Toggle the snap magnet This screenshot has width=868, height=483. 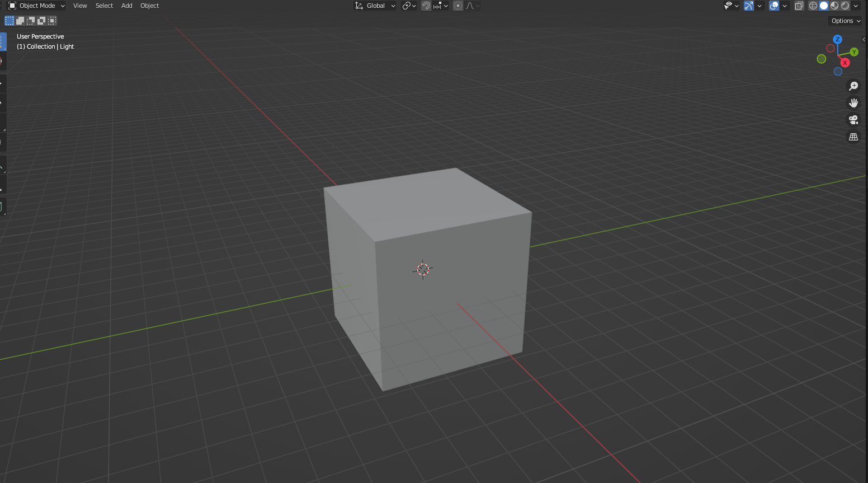426,6
